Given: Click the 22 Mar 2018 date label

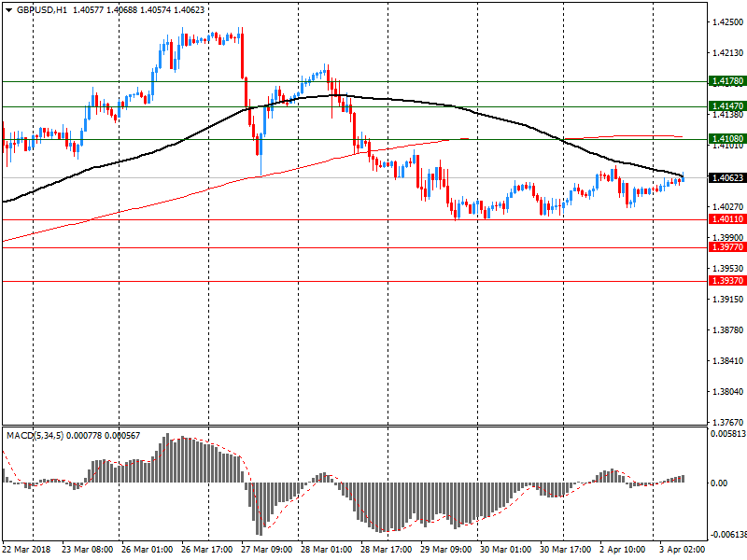Looking at the screenshot, I should 28,550.
